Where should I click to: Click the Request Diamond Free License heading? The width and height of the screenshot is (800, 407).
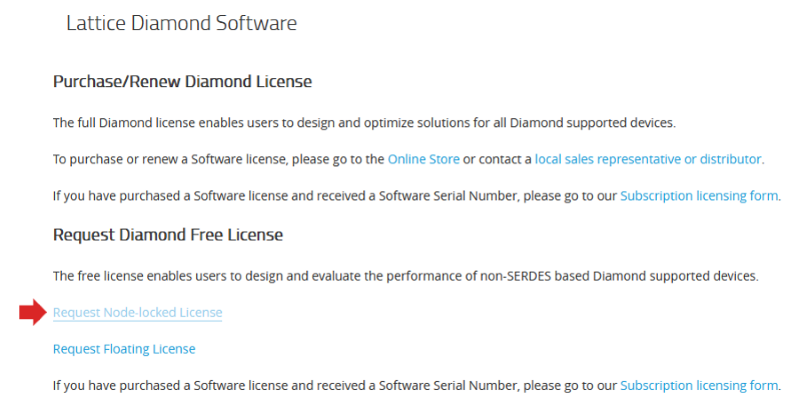pyautogui.click(x=168, y=235)
